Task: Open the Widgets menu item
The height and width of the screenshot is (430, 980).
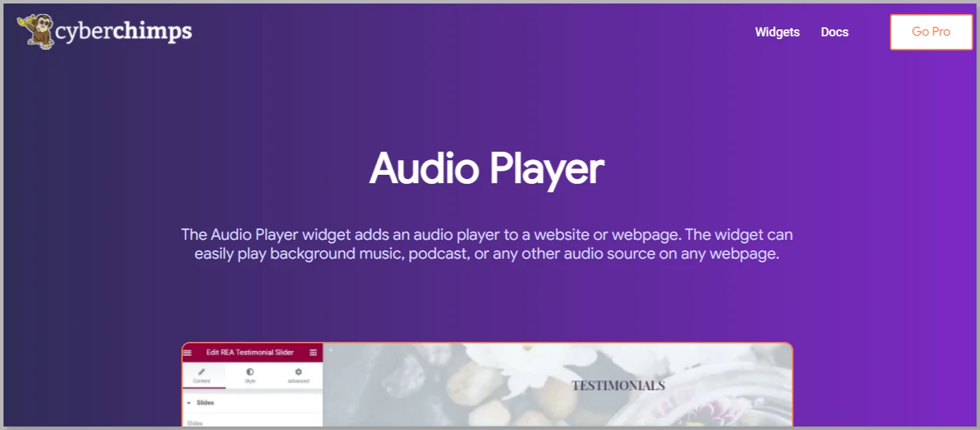Action: tap(777, 32)
